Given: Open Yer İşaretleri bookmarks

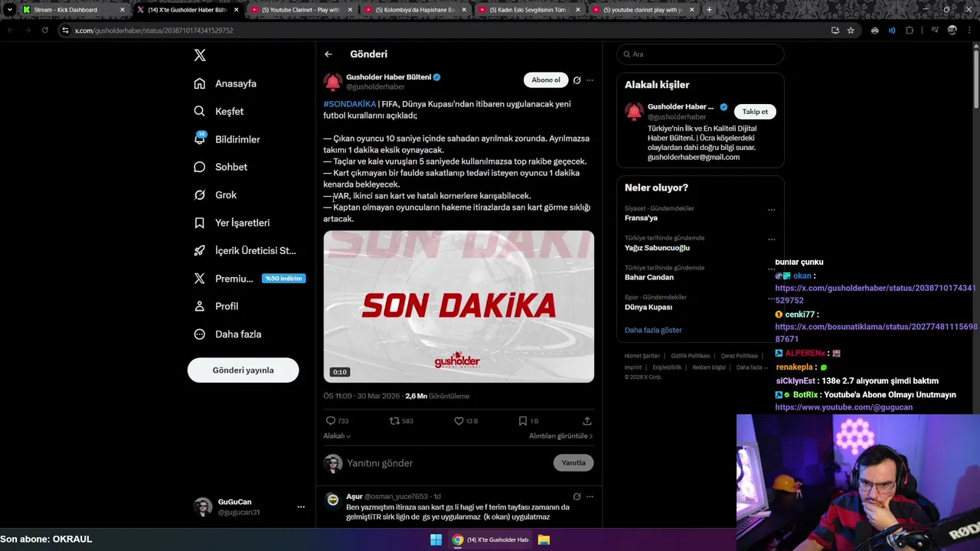Looking at the screenshot, I should click(x=232, y=223).
